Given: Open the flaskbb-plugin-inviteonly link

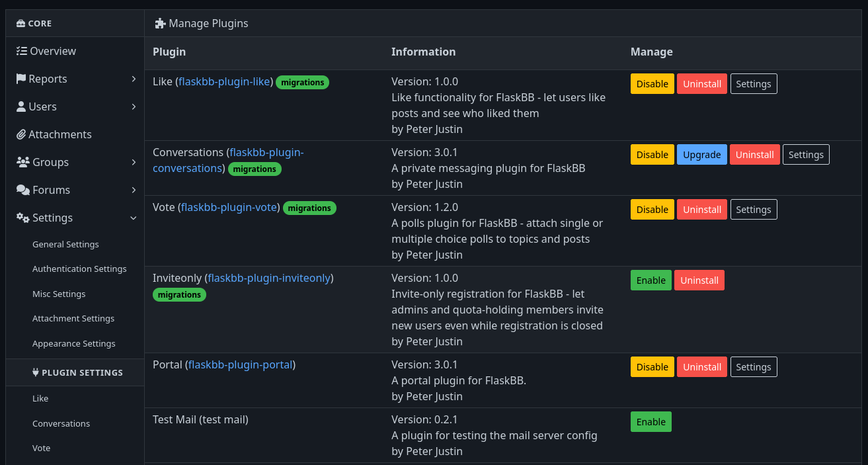Looking at the screenshot, I should [269, 278].
